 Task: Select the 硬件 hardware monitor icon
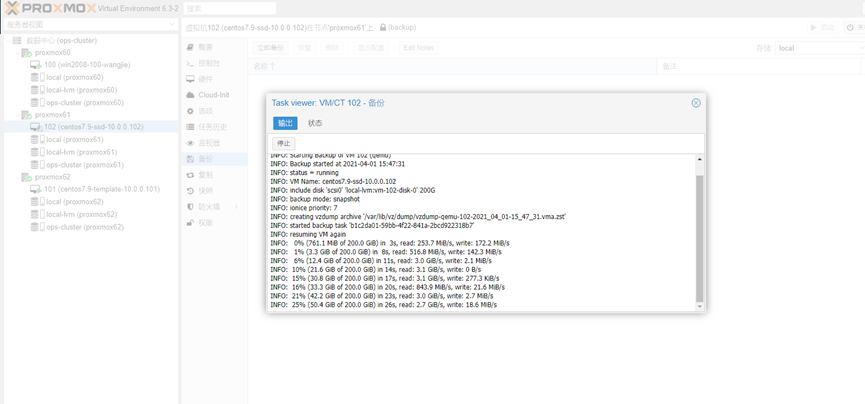(190, 79)
